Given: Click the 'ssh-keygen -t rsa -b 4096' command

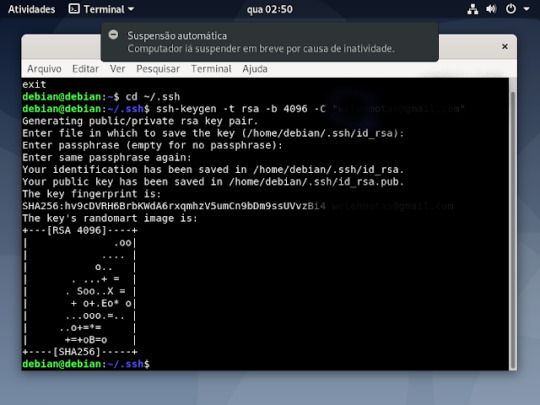Looking at the screenshot, I should tap(231, 109).
